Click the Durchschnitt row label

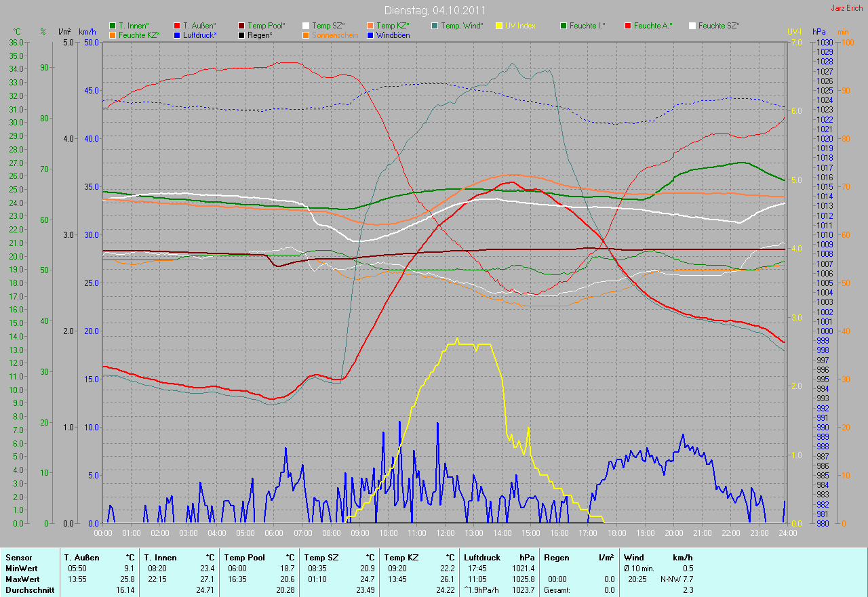tap(28, 590)
